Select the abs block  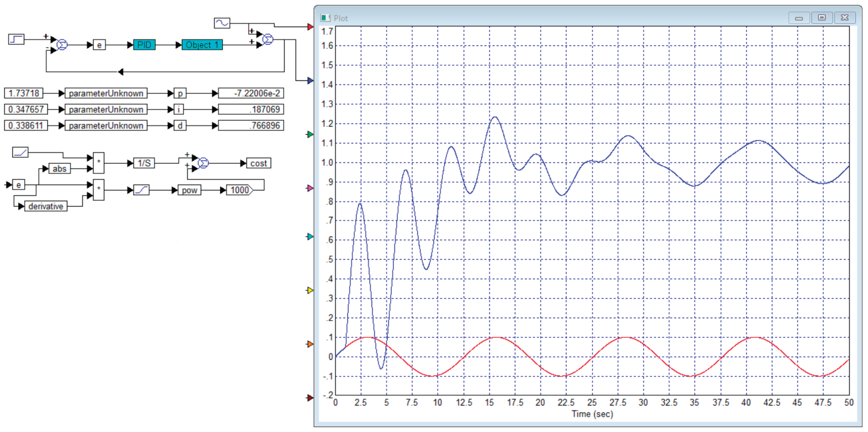tap(60, 168)
